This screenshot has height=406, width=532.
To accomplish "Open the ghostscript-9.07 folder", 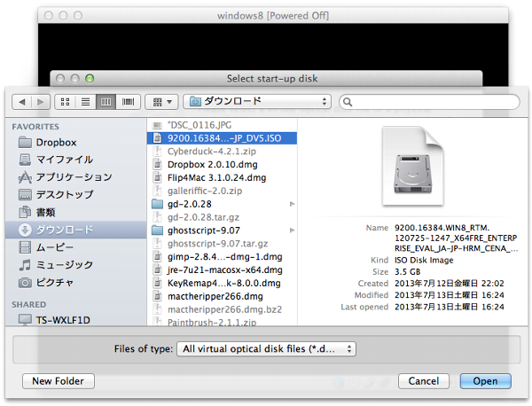I will [222, 230].
